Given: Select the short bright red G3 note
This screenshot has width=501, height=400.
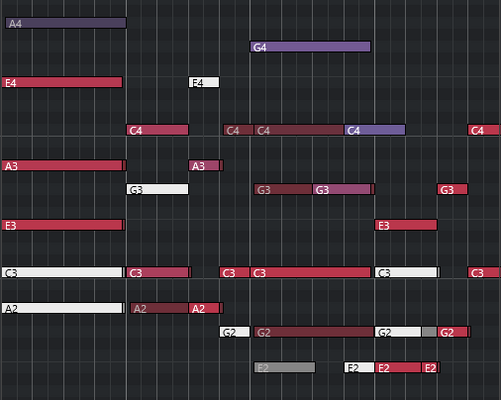Looking at the screenshot, I should pos(452,189).
